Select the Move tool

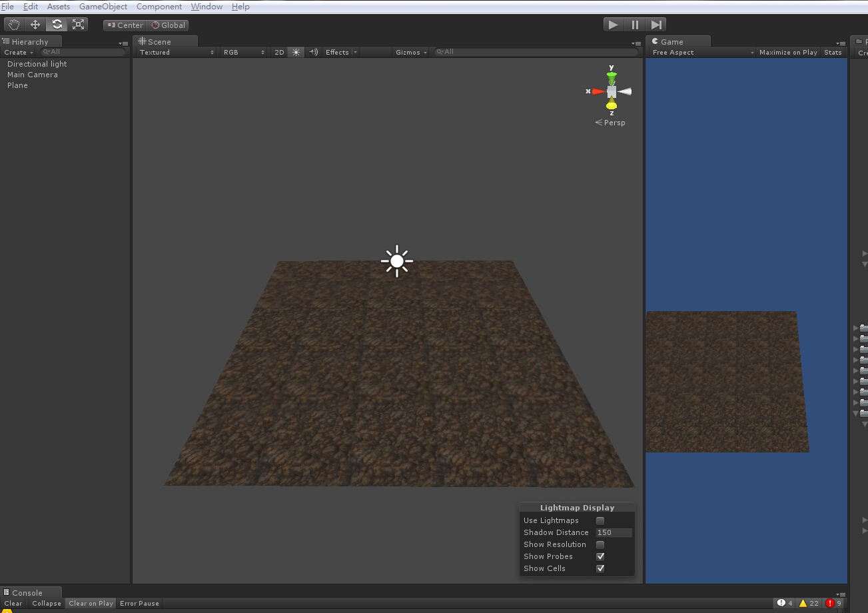pyautogui.click(x=35, y=25)
